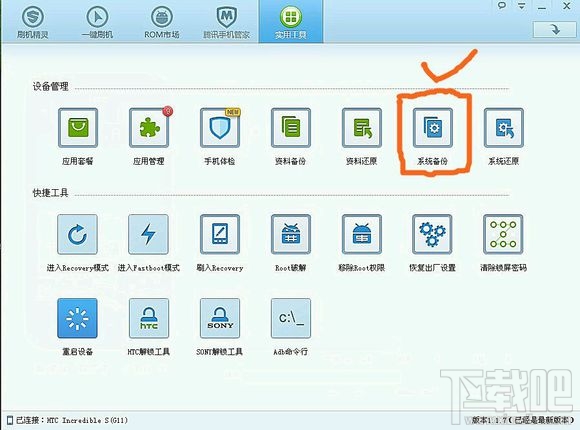Open 清除锁屏密码 pattern icon
The width and height of the screenshot is (580, 430).
click(x=503, y=234)
